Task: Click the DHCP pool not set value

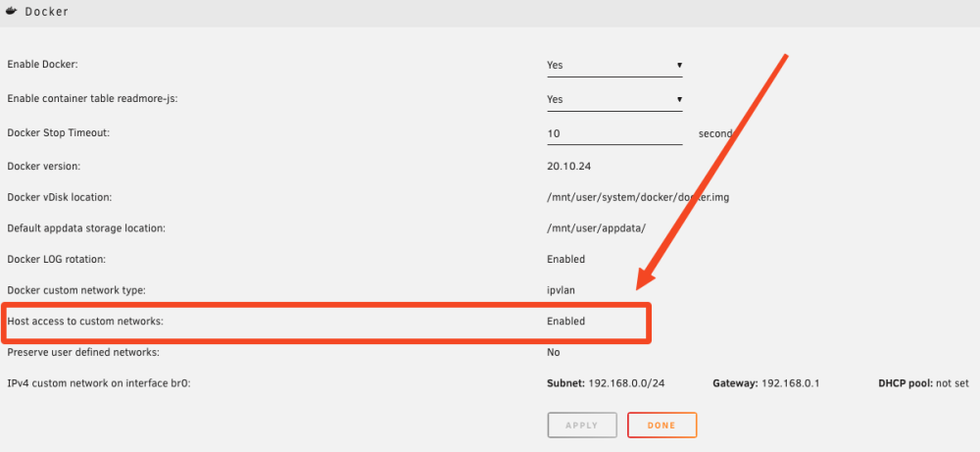Action: tap(924, 383)
